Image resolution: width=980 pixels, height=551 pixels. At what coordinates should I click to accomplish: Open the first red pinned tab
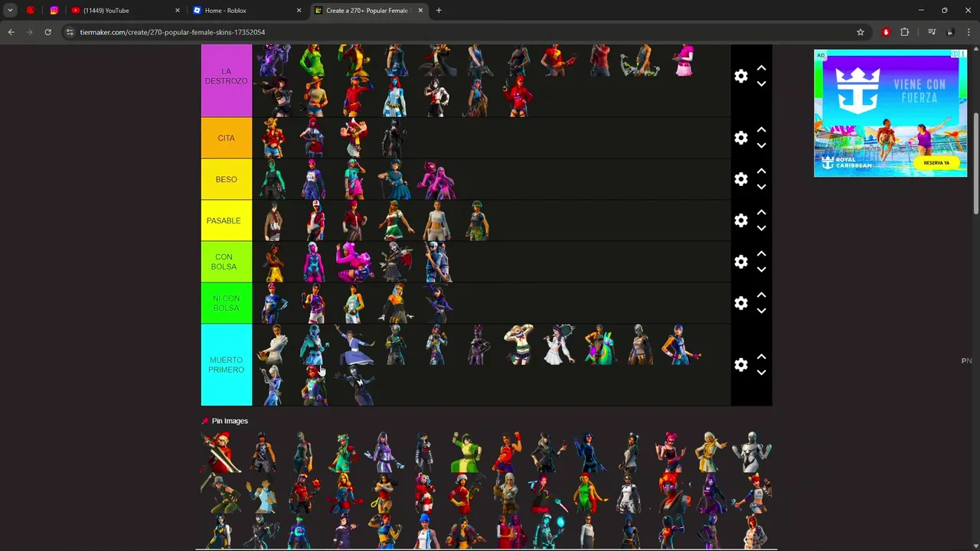pos(31,11)
